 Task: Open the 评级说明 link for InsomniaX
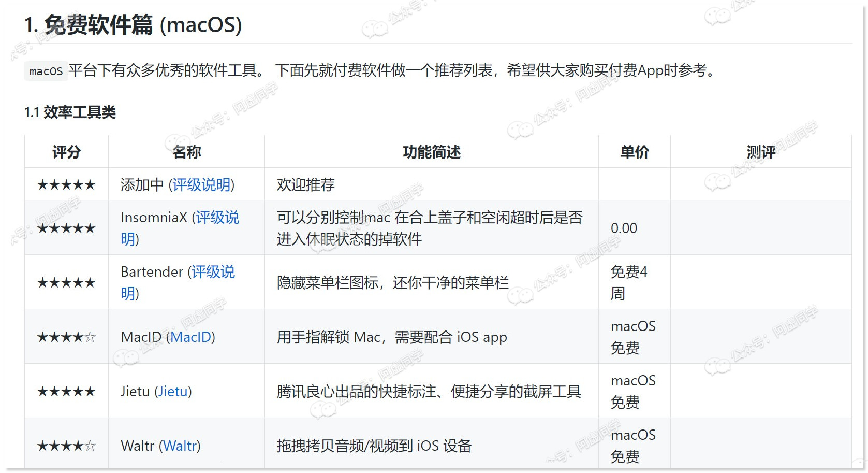click(x=217, y=218)
